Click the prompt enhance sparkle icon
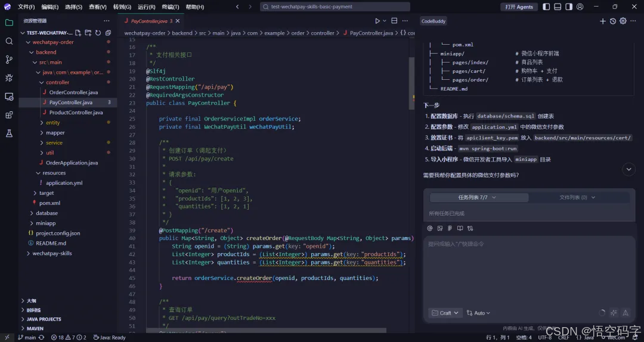 (614, 313)
